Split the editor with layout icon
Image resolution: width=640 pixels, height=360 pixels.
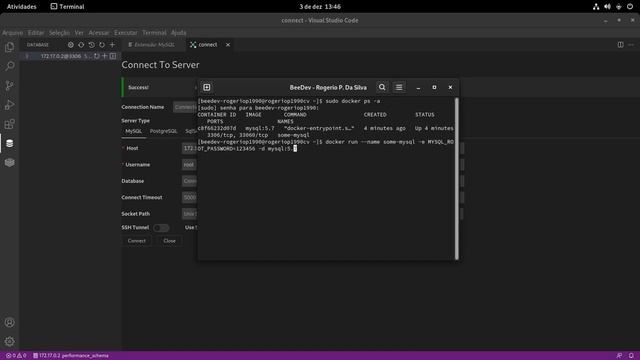pos(620,44)
